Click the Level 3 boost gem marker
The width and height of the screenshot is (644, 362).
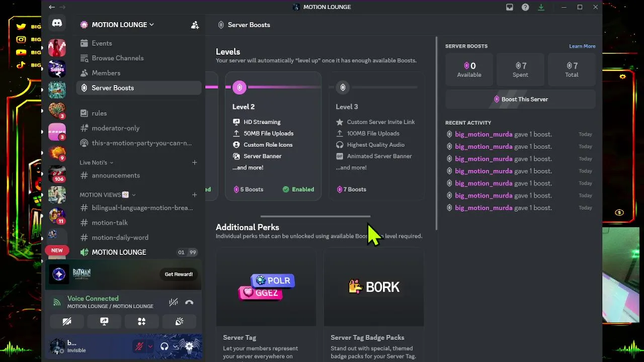[343, 87]
